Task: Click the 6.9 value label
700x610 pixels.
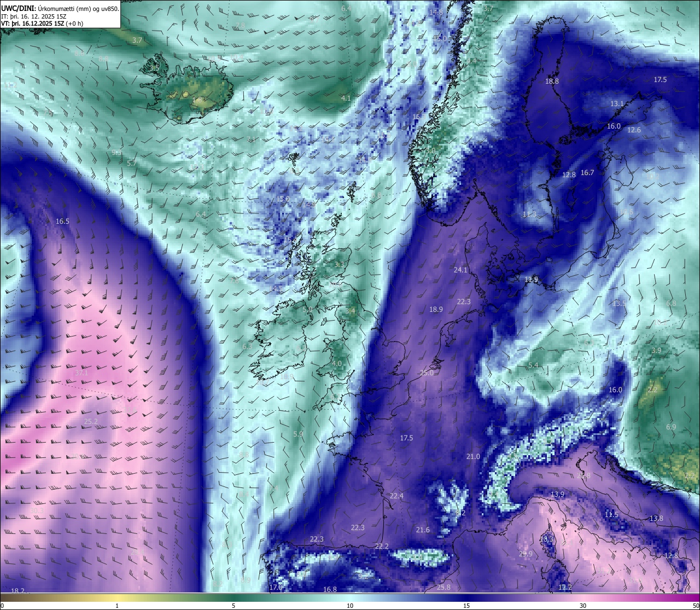Action: [671, 427]
